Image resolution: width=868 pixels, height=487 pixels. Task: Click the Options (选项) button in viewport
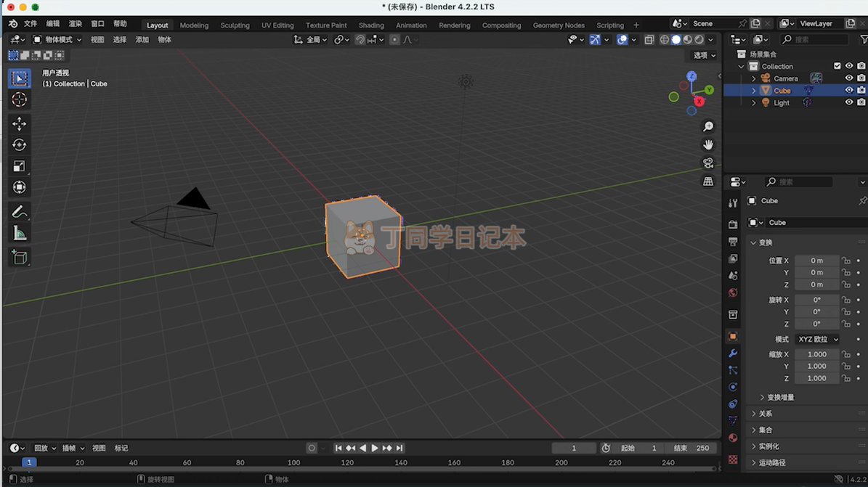[x=703, y=55]
